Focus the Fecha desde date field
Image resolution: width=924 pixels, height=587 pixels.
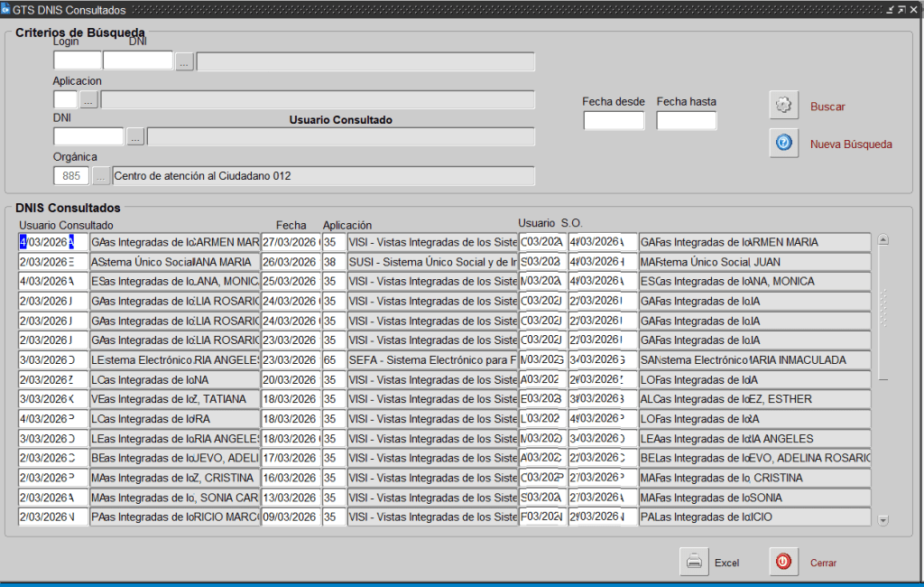614,121
